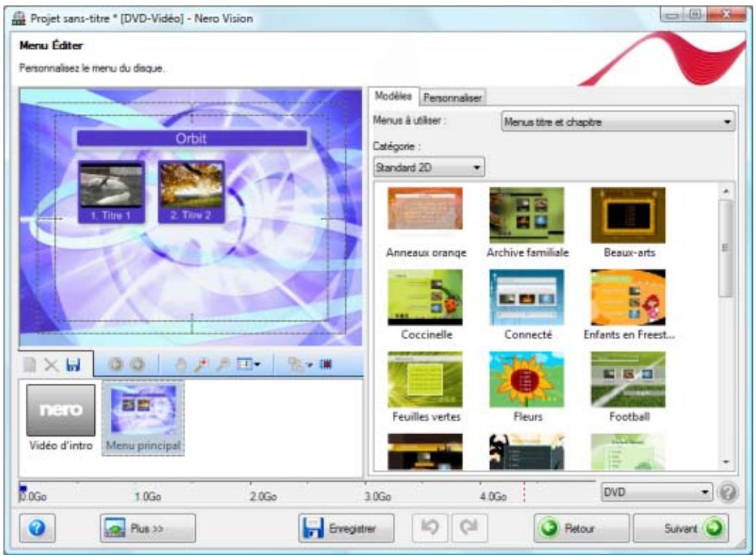Click template list scrollbar up arrow
This screenshot has width=756, height=555.
(726, 192)
